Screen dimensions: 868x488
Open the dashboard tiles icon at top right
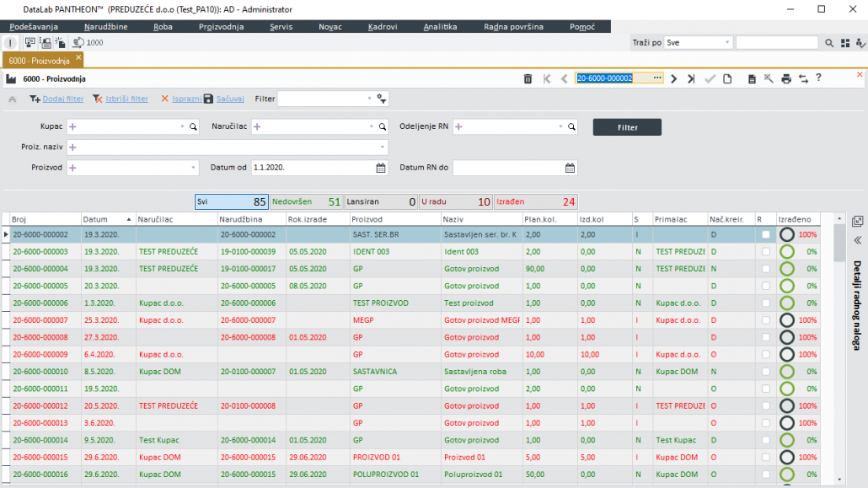[x=844, y=43]
